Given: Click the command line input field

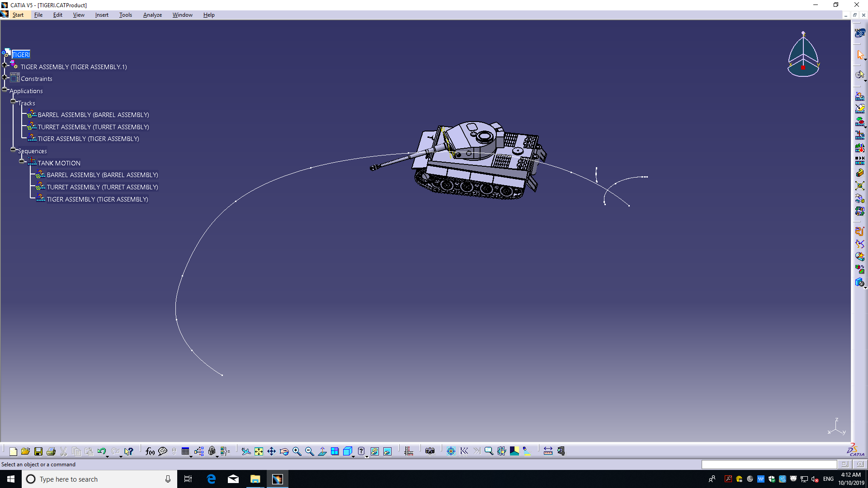Looking at the screenshot, I should [769, 464].
